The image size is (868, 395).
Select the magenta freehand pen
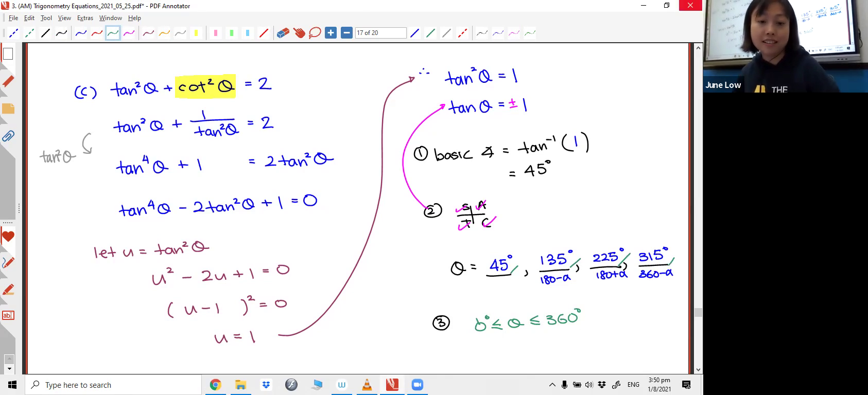tap(129, 33)
